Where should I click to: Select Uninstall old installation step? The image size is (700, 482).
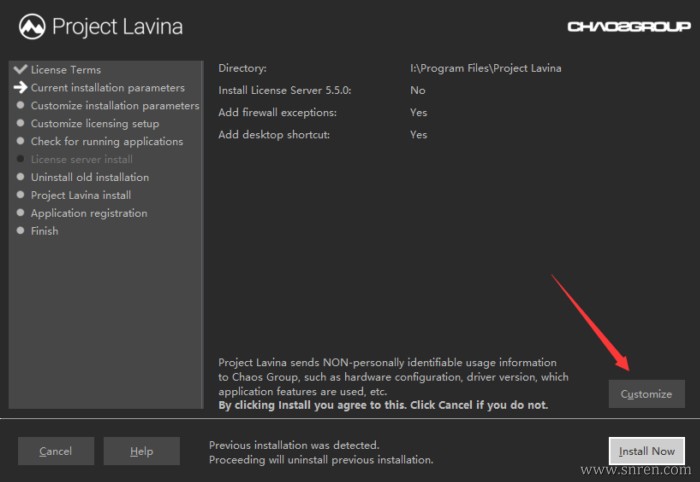pyautogui.click(x=90, y=177)
